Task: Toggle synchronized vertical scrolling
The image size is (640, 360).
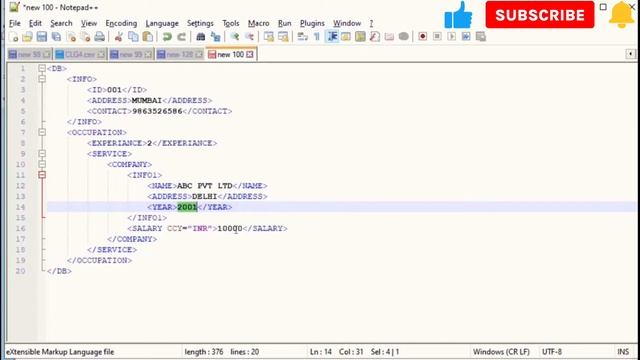Action: (x=269, y=37)
